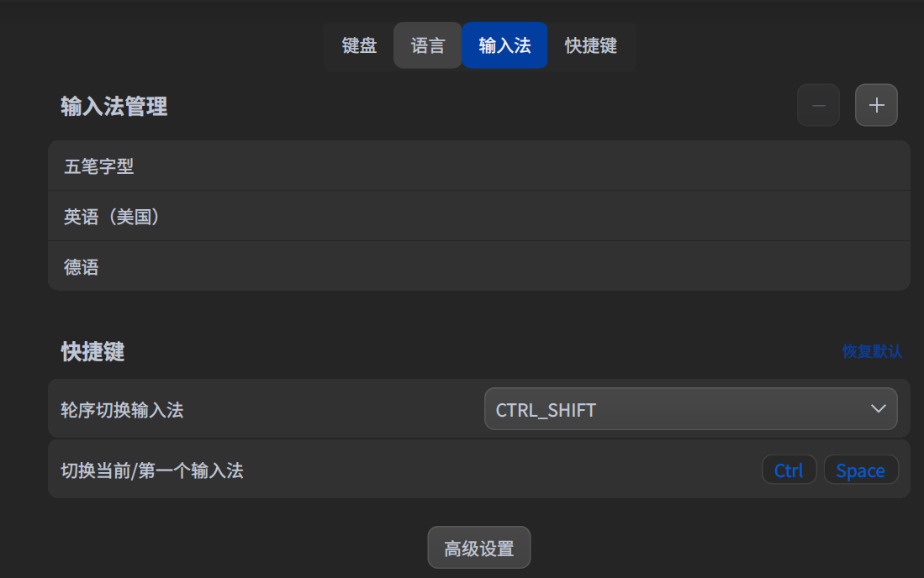Image resolution: width=924 pixels, height=578 pixels.
Task: Click the dropdown chevron arrow beside CTRL_SHIFT
Action: 879,409
